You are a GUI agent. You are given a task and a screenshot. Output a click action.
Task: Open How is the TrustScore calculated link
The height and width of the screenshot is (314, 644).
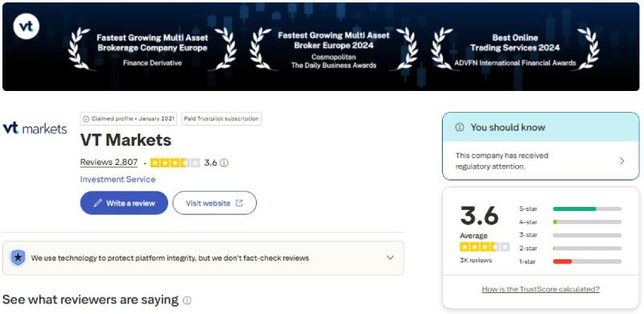point(540,289)
